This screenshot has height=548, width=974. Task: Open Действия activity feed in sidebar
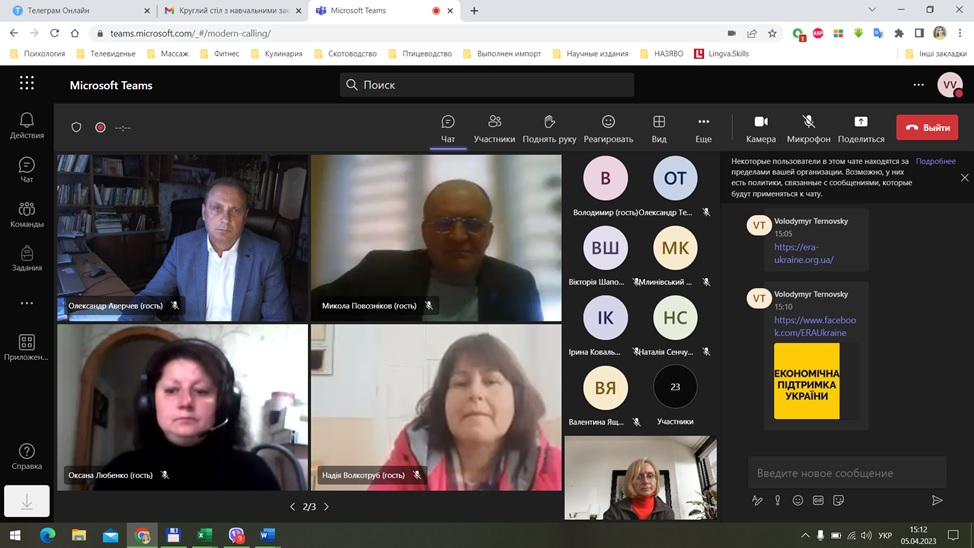click(27, 126)
